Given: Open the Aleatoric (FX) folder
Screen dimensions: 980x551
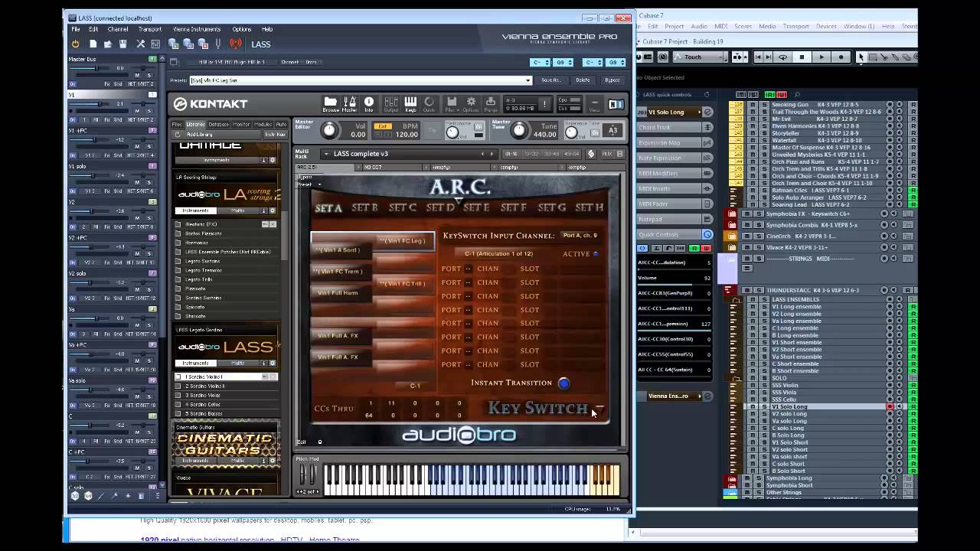Looking at the screenshot, I should coord(201,224).
